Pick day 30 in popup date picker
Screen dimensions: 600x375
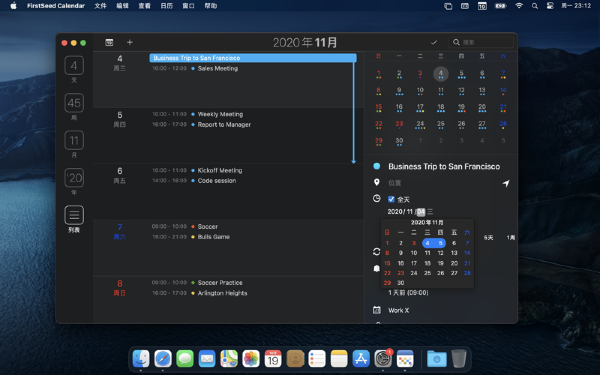pyautogui.click(x=401, y=283)
